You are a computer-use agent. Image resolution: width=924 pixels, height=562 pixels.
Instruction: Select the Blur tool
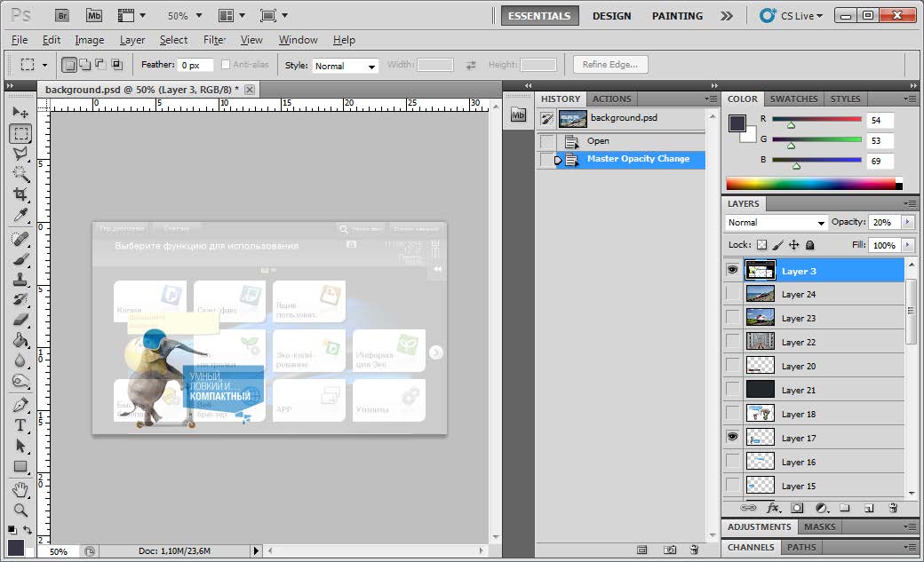pos(20,360)
